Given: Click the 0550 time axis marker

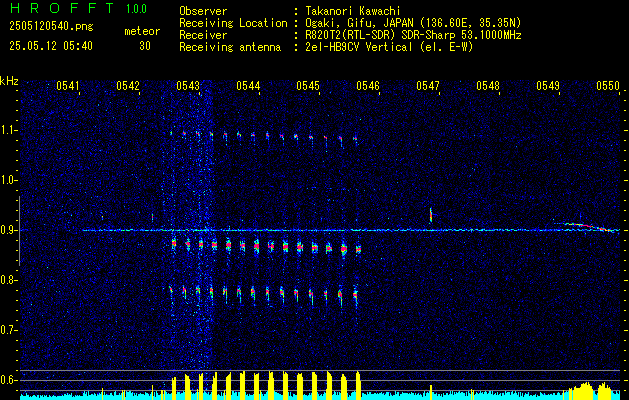Looking at the screenshot, I should pyautogui.click(x=608, y=85).
